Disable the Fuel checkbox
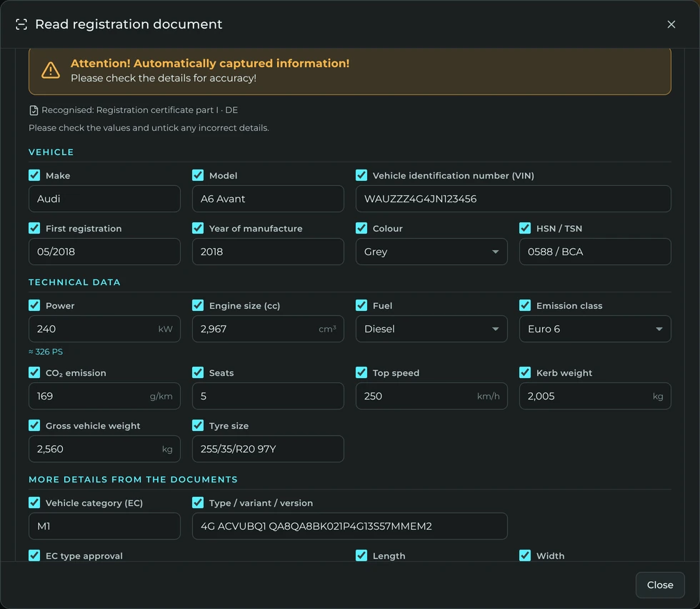The height and width of the screenshot is (609, 700). coord(361,305)
